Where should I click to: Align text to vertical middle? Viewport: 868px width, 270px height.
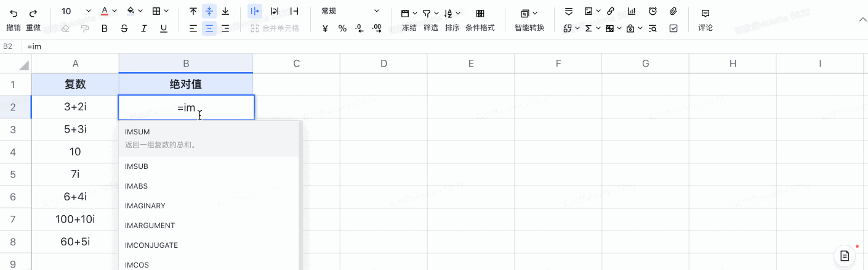209,11
